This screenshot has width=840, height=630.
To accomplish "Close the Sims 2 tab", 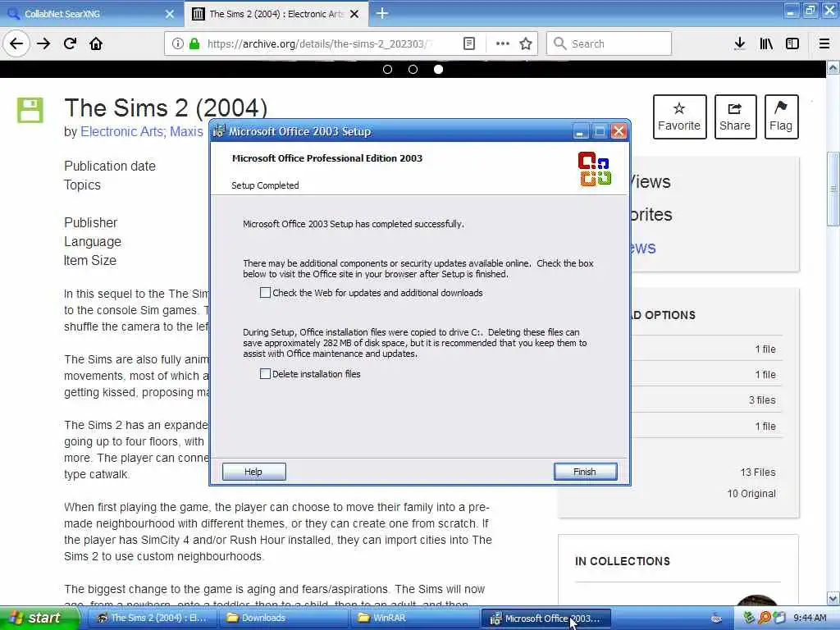I will 354,14.
